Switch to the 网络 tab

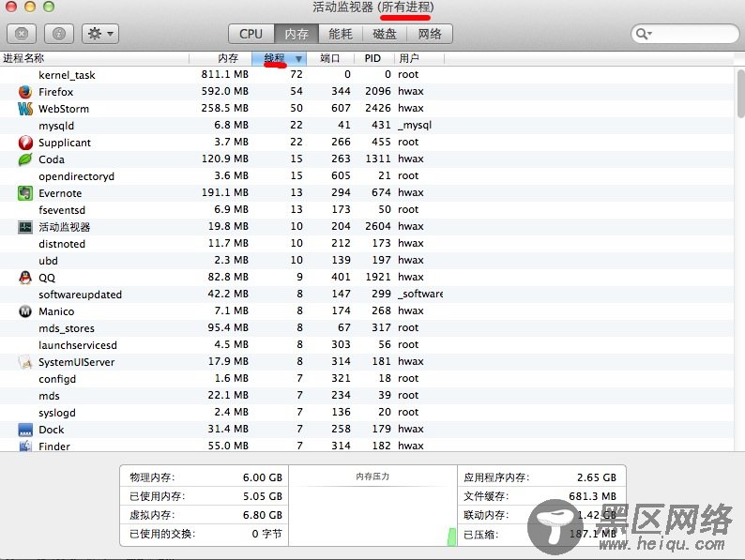pyautogui.click(x=430, y=34)
